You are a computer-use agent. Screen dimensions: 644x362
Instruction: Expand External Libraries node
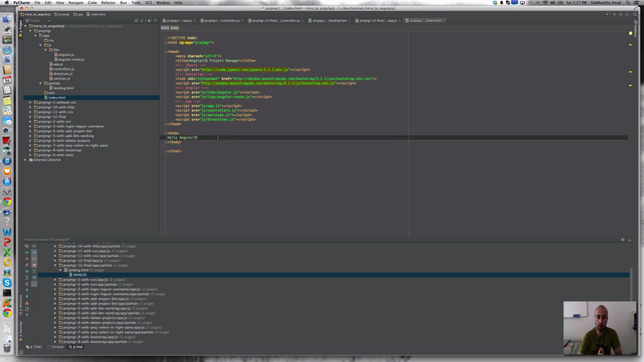pyautogui.click(x=25, y=160)
